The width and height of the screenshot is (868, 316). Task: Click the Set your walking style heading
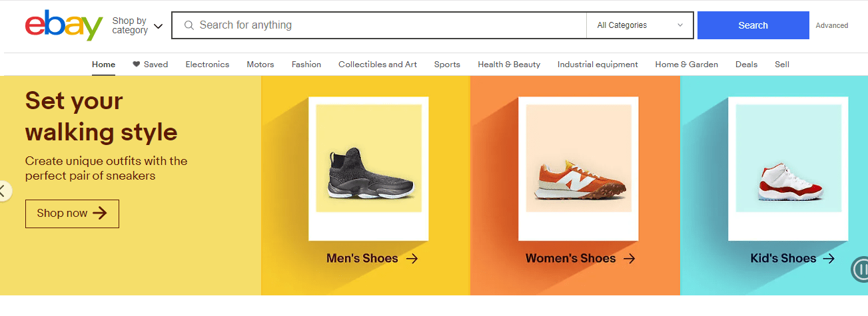101,116
